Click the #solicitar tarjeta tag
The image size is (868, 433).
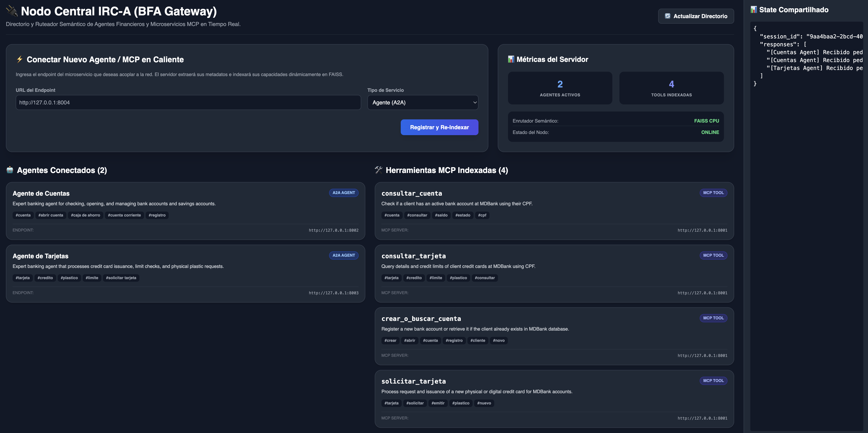point(121,278)
